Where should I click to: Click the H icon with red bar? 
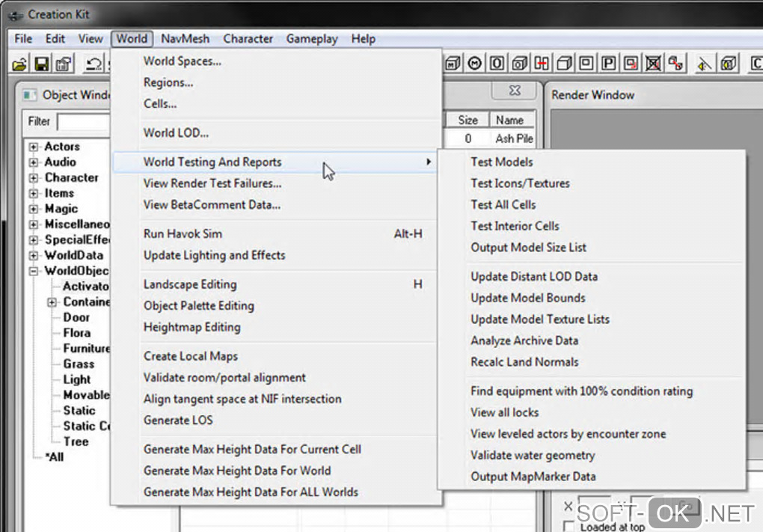(542, 64)
